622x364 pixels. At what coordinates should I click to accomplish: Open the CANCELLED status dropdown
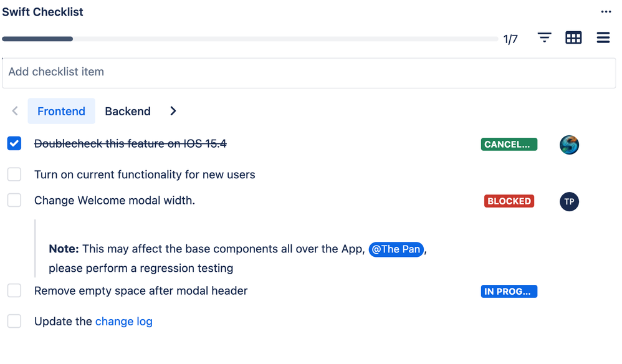click(x=509, y=145)
